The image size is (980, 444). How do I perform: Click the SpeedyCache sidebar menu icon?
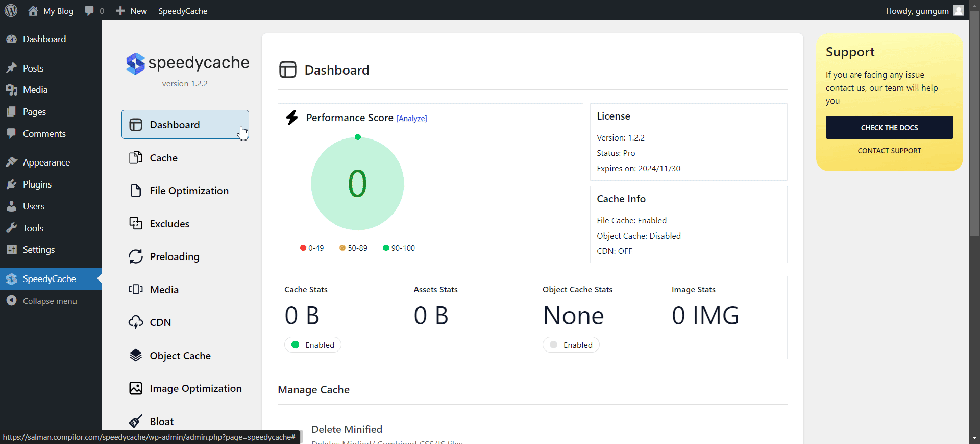11,279
